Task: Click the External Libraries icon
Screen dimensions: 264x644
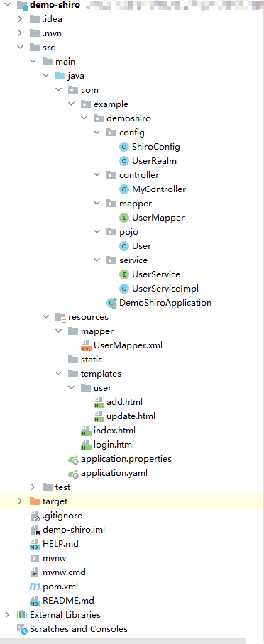Action: (22, 615)
